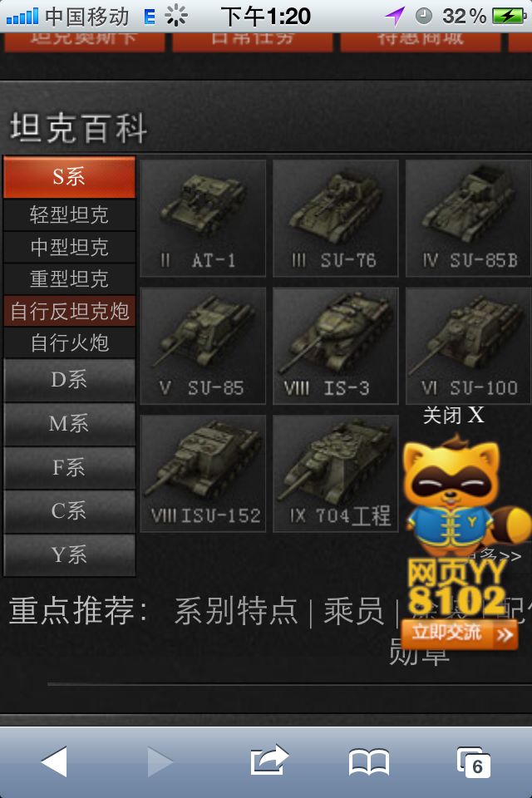The width and height of the screenshot is (532, 798).
Task: Choose 轻型坦克 category
Action: click(x=69, y=214)
